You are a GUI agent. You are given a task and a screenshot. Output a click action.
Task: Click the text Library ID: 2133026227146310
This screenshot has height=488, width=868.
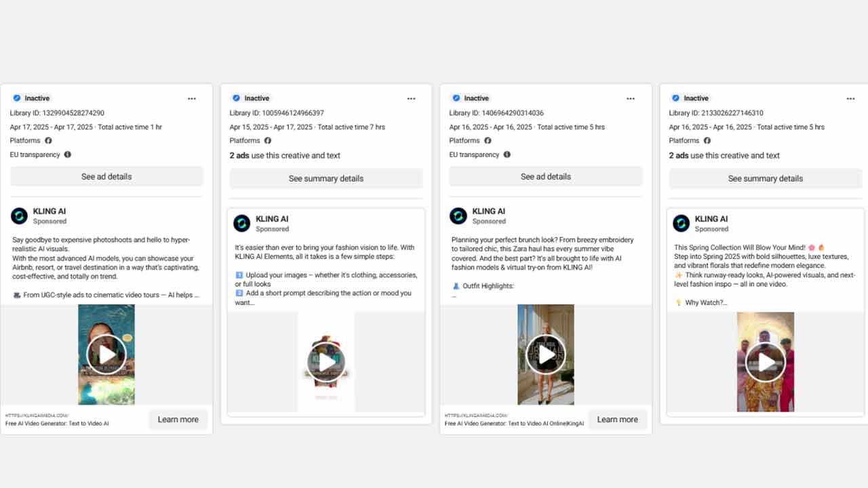716,113
